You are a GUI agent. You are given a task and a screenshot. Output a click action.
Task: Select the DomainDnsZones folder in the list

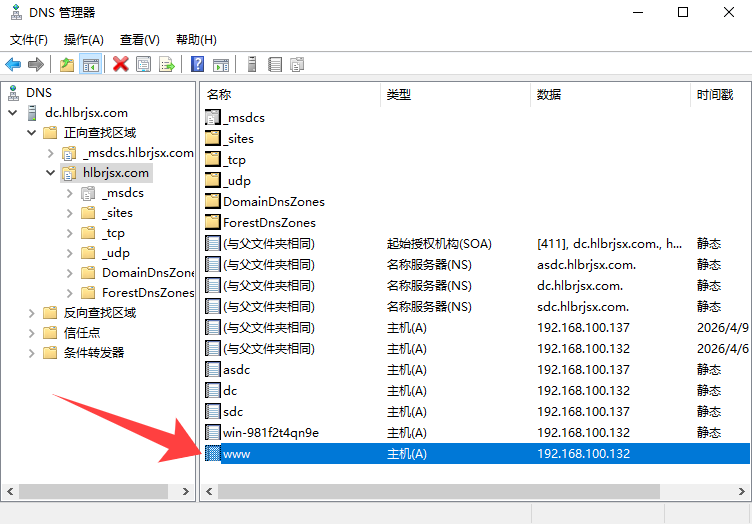pyautogui.click(x=273, y=202)
